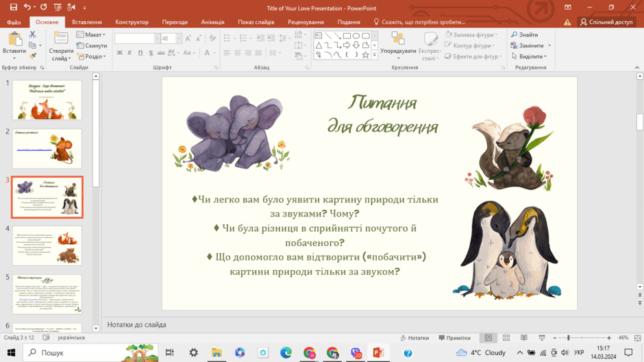Cut the selection with the scissors icon
Screen dimensions: 644x362
(32, 34)
